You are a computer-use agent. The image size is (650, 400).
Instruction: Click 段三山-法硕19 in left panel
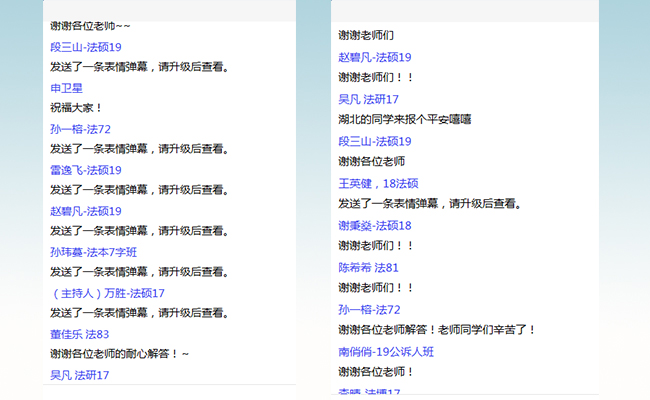click(x=85, y=47)
